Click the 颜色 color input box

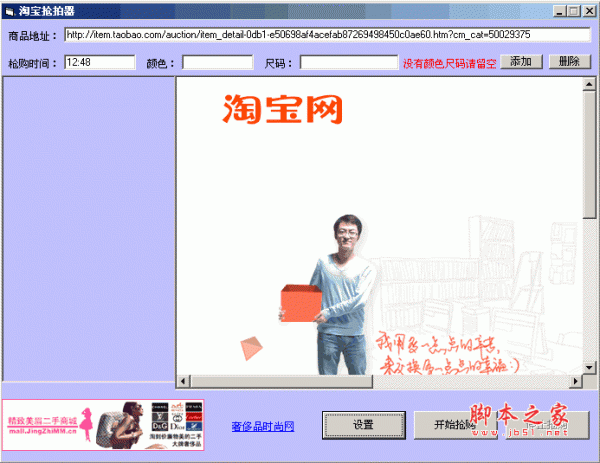pos(217,62)
